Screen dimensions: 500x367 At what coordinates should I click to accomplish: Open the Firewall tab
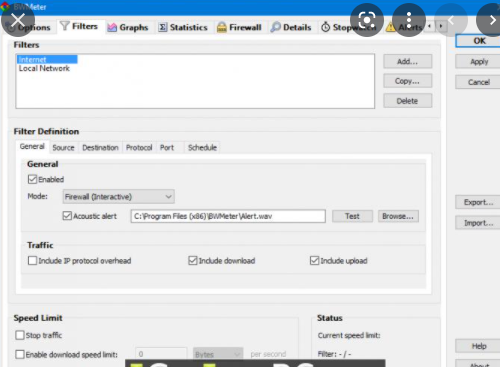point(239,27)
